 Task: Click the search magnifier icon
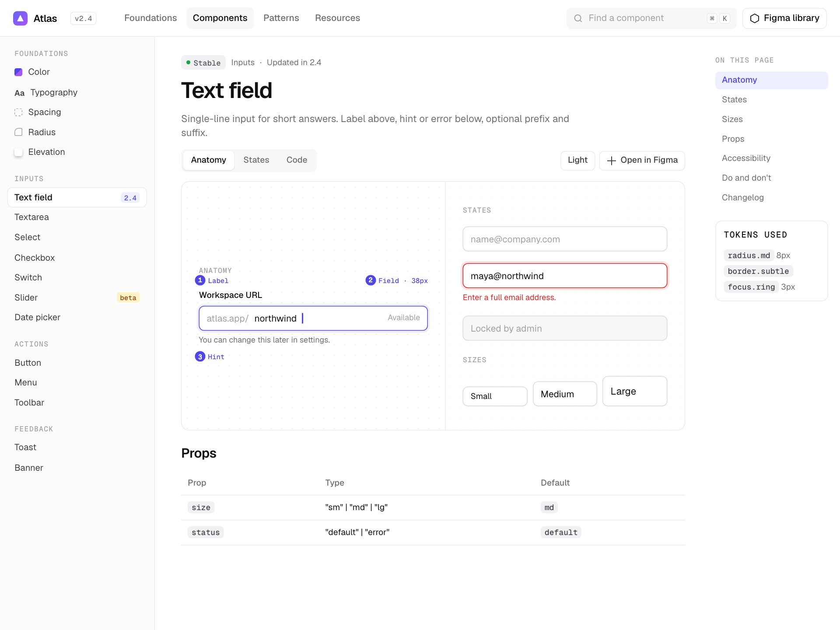pos(578,18)
